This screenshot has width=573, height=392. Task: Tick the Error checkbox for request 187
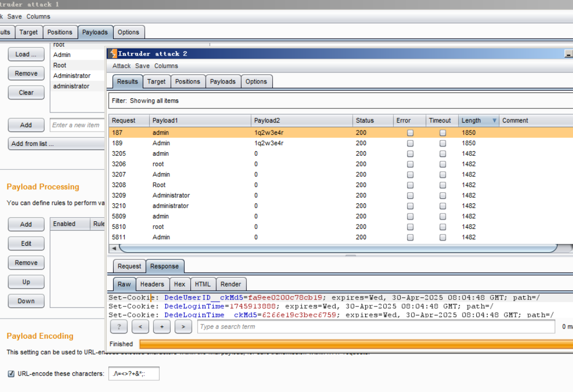[x=410, y=133]
